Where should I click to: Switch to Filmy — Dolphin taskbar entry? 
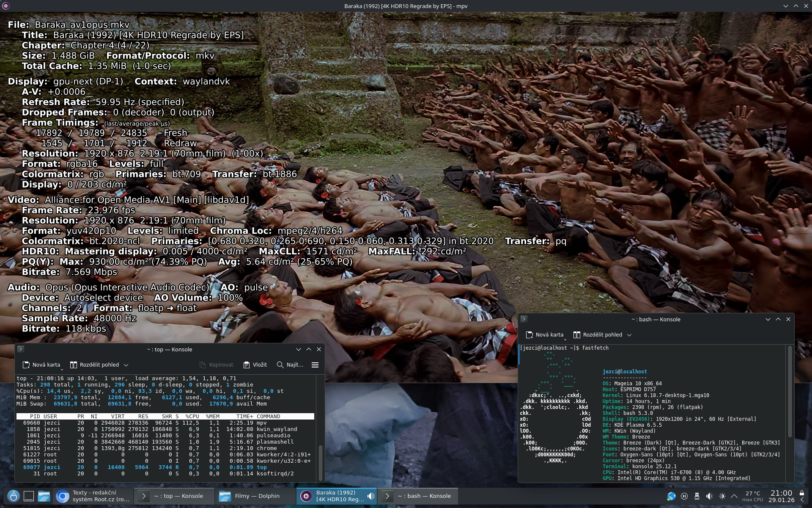click(x=252, y=496)
